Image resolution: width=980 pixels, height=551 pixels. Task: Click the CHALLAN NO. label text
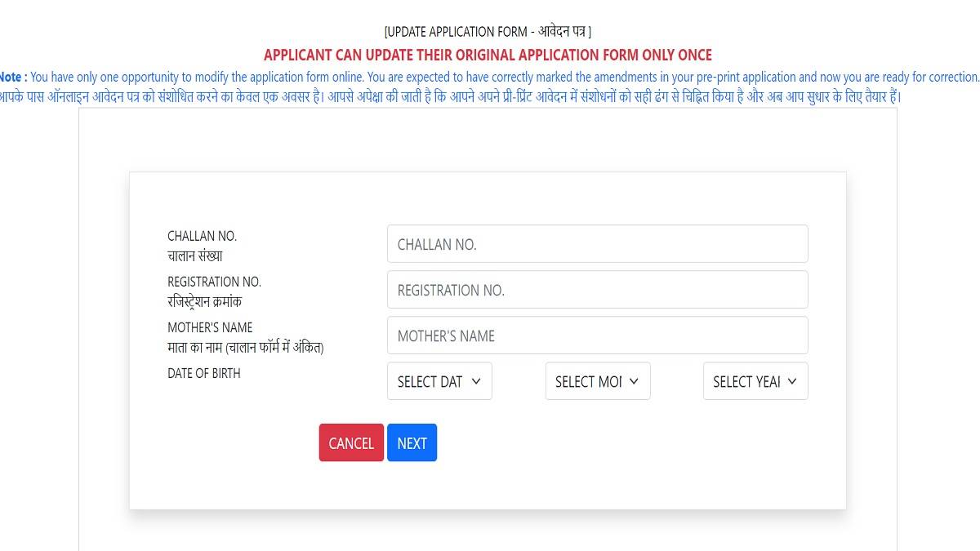point(202,236)
